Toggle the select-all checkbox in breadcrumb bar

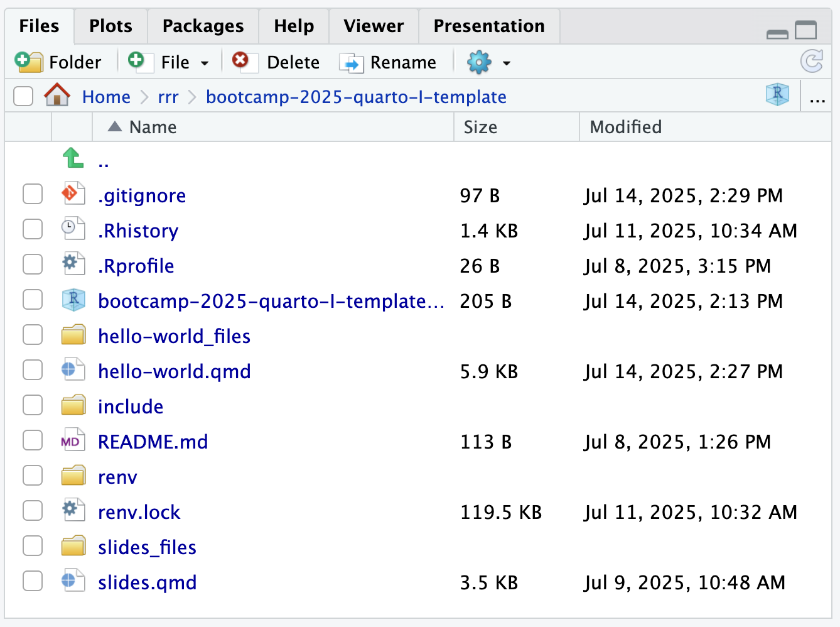[x=23, y=97]
